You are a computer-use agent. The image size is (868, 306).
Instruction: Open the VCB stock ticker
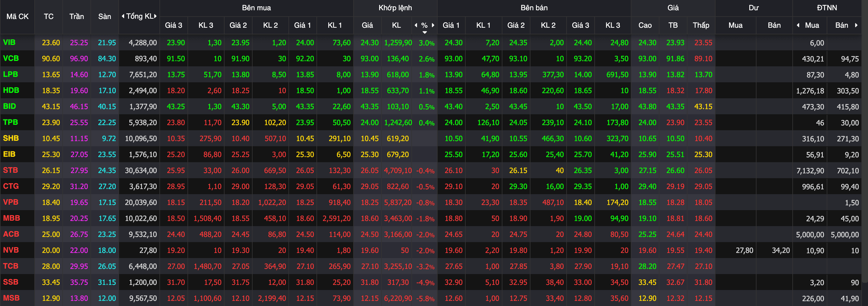(11, 58)
